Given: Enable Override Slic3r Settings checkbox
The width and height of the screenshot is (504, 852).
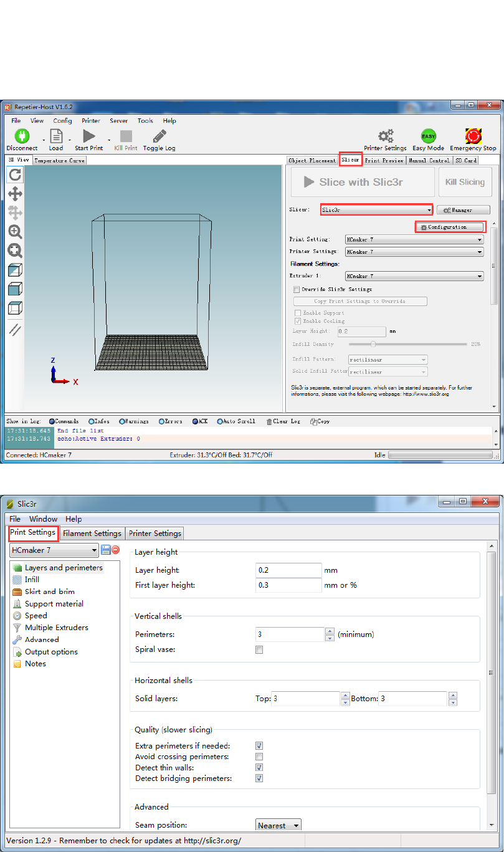Looking at the screenshot, I should point(297,289).
